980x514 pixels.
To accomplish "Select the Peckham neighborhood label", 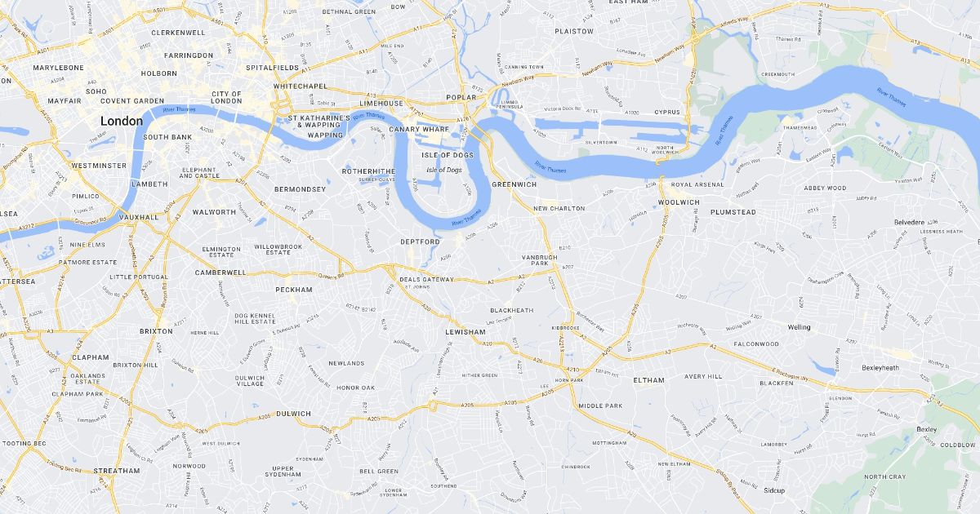I will 294,290.
